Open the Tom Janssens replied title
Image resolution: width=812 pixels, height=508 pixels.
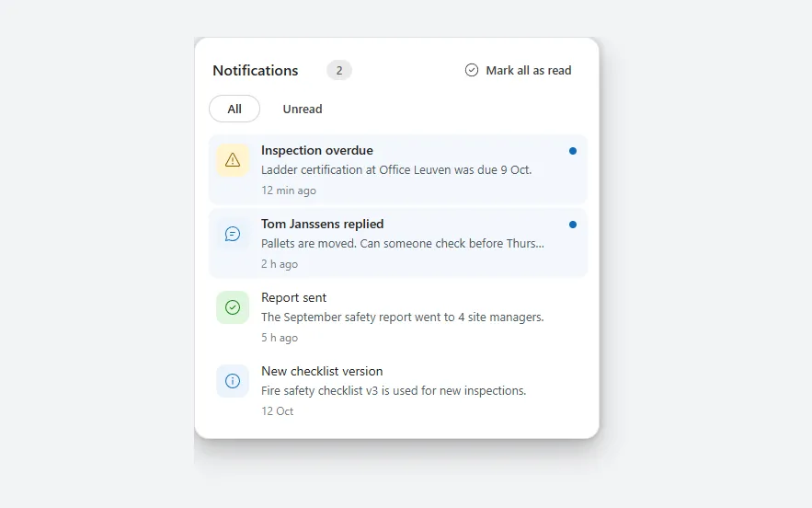tap(322, 224)
